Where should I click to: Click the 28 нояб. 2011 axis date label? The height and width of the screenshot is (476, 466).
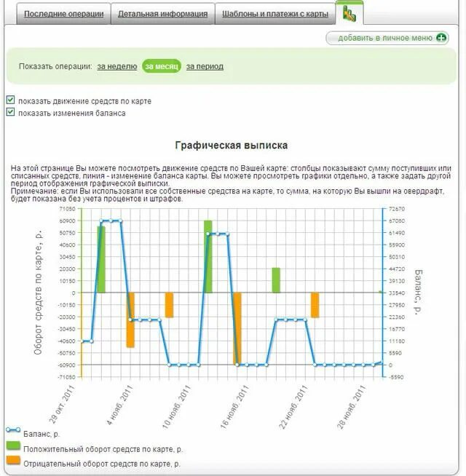(x=352, y=407)
